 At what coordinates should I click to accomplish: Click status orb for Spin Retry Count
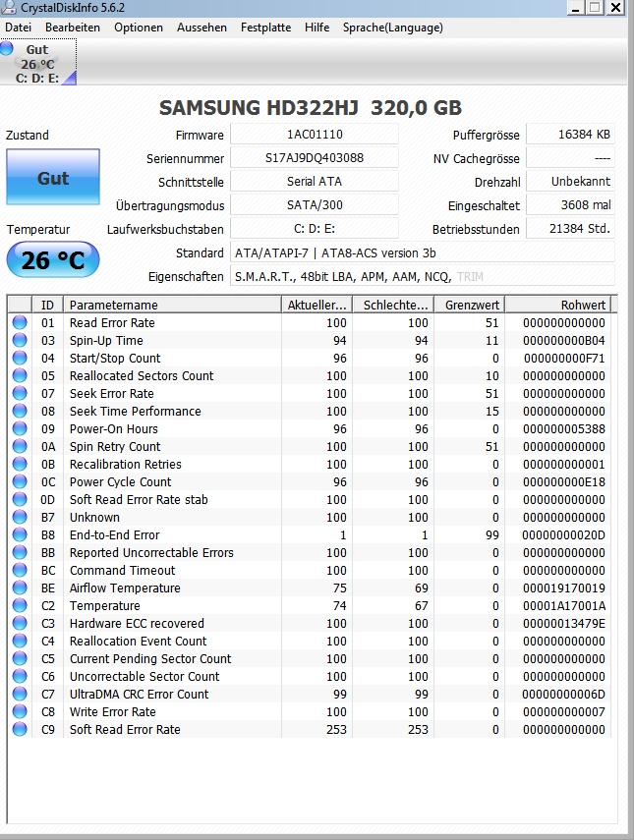pos(20,446)
